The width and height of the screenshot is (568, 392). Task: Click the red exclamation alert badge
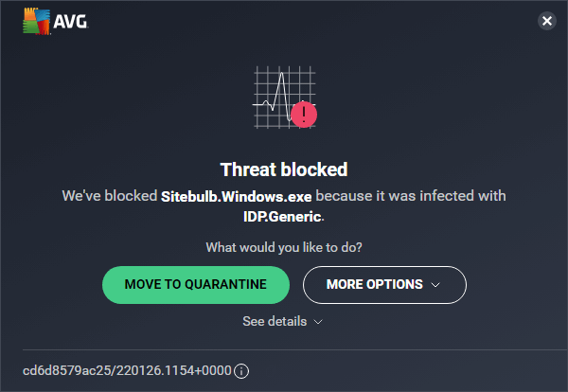pyautogui.click(x=304, y=115)
